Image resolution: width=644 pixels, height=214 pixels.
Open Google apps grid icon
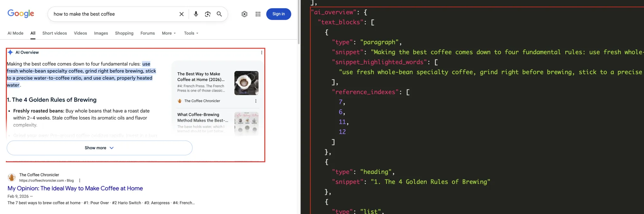point(258,14)
